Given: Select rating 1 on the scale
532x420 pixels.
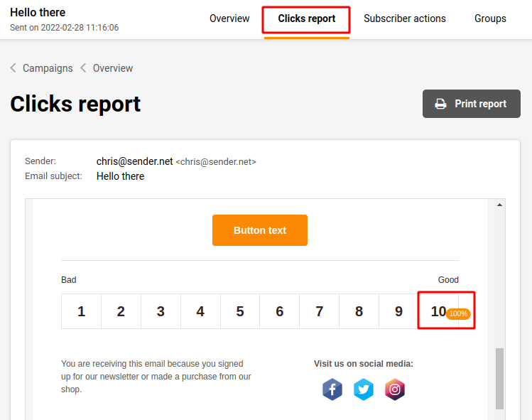Looking at the screenshot, I should tap(81, 311).
